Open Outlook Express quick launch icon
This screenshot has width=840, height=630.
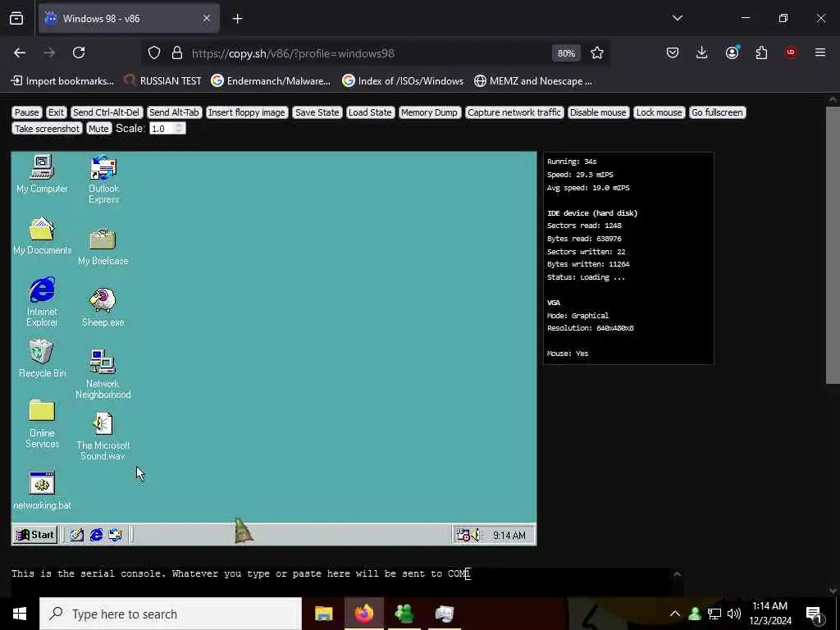coord(115,535)
